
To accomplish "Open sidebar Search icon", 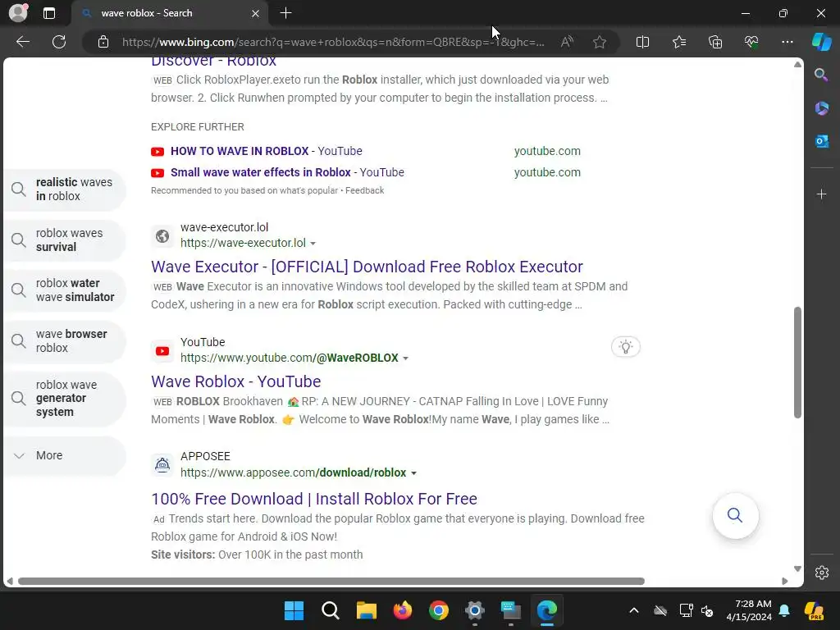I will coord(821,75).
